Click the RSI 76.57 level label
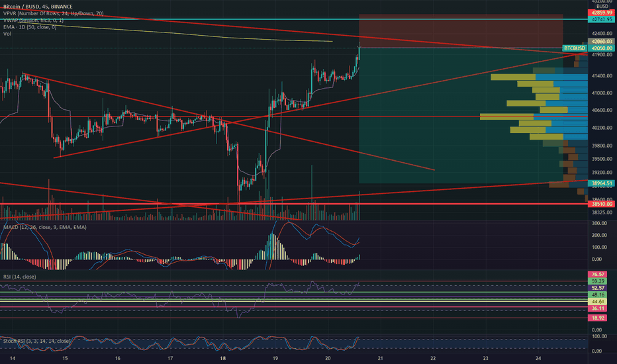 pos(597,274)
